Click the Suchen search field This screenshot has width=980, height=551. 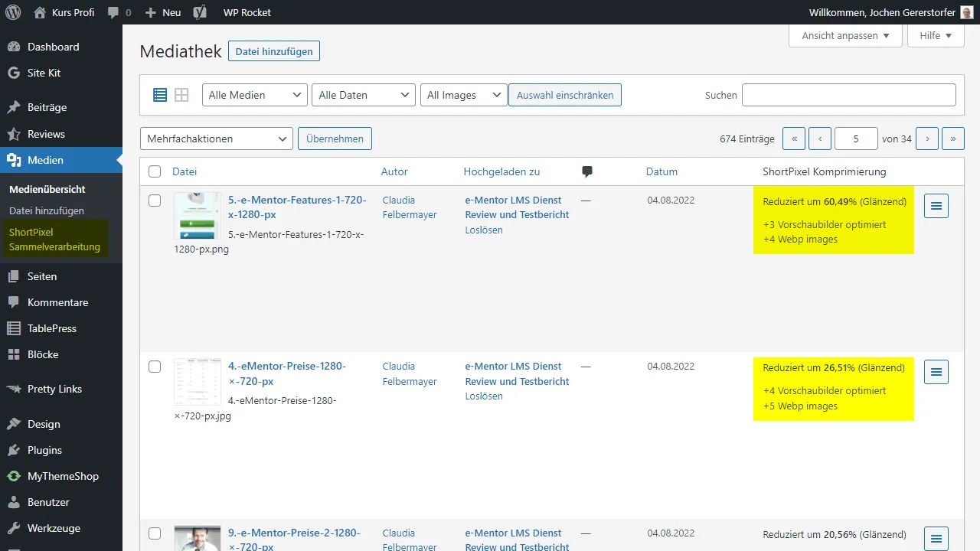(x=849, y=95)
